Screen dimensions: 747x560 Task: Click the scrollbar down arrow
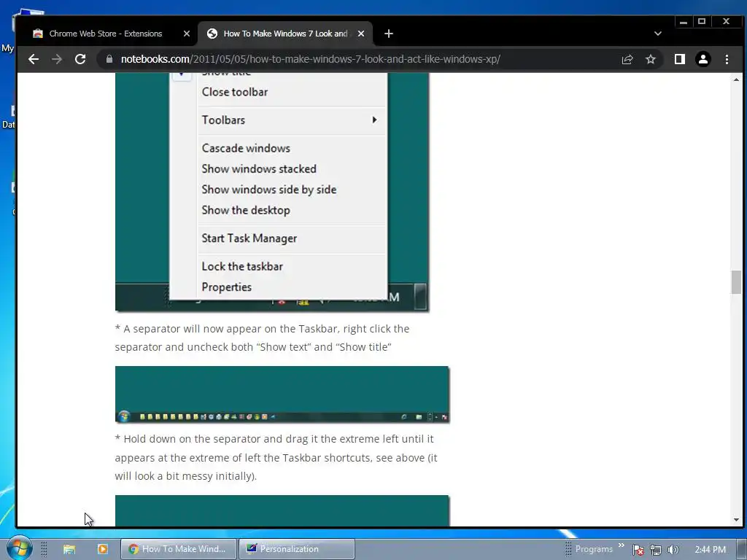[x=737, y=520]
